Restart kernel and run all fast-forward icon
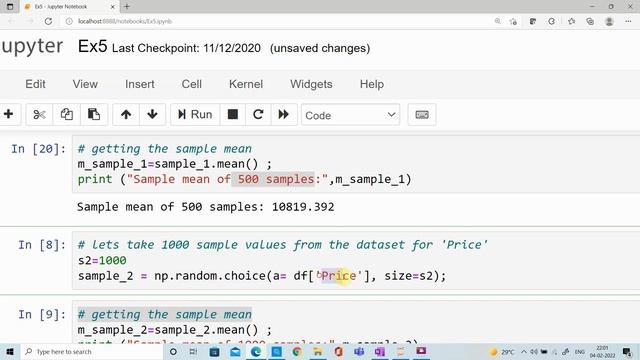 [x=284, y=115]
